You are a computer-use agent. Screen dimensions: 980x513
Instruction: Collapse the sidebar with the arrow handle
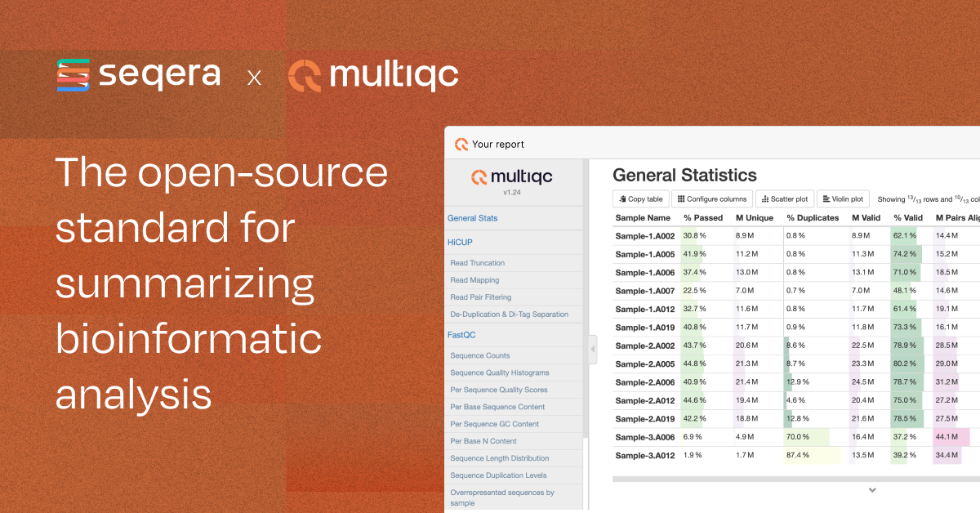593,350
